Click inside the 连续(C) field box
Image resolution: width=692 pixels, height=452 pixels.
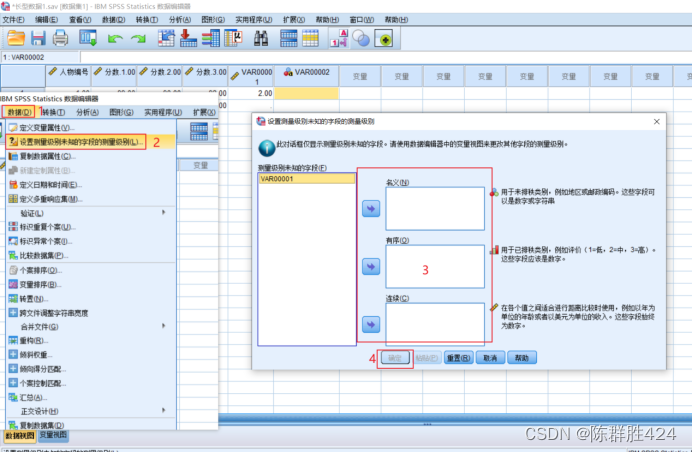pos(435,324)
